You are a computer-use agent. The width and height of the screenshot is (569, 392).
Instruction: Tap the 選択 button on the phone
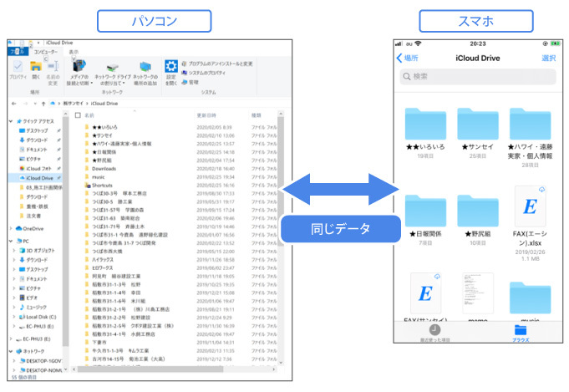(x=548, y=58)
